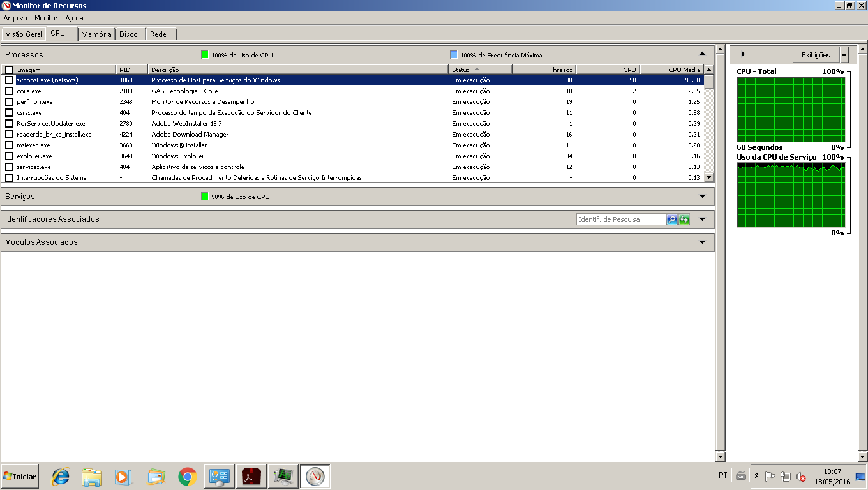The width and height of the screenshot is (868, 490).
Task: Click the green refresh icon in Identificadores Associados
Action: pos(684,219)
